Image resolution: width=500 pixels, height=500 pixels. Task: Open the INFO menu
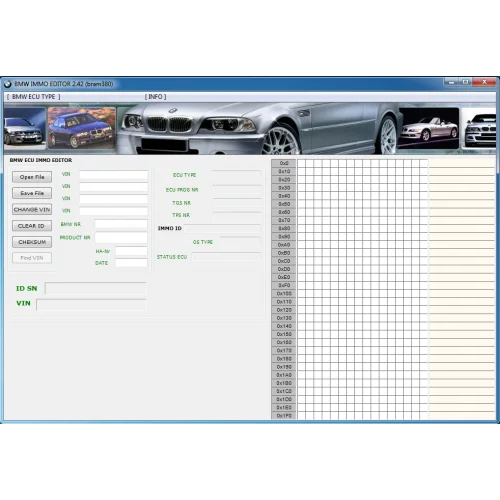(x=155, y=97)
